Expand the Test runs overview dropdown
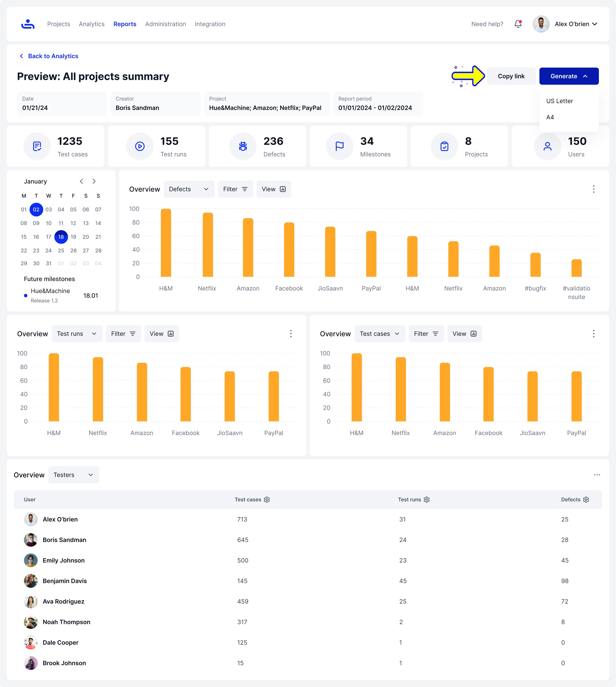This screenshot has width=616, height=687. pos(77,334)
